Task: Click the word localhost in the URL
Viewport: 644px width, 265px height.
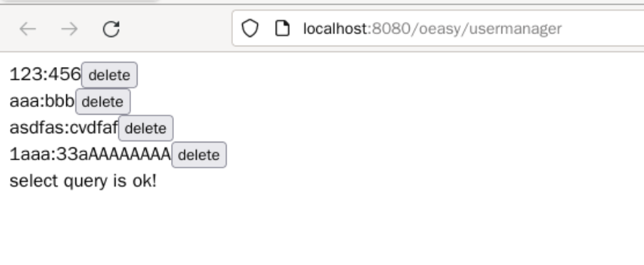Action: 335,28
